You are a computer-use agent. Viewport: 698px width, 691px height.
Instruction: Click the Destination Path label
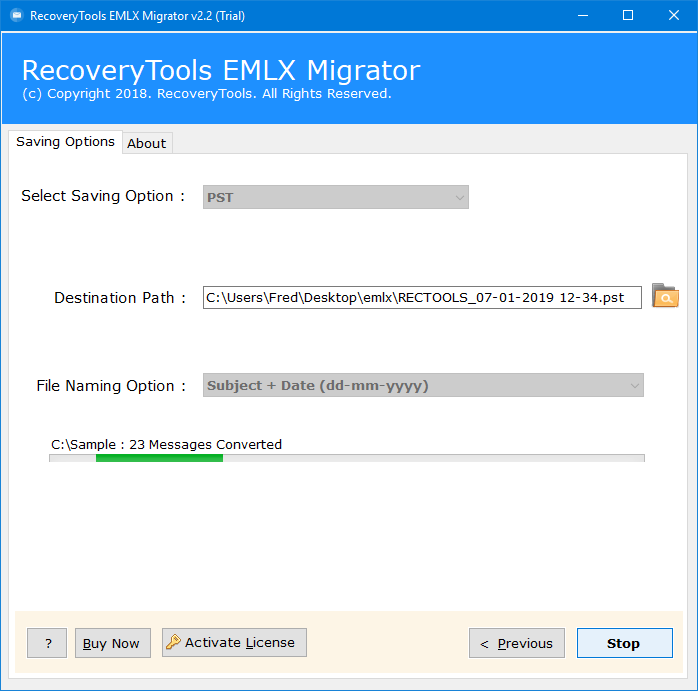click(120, 297)
